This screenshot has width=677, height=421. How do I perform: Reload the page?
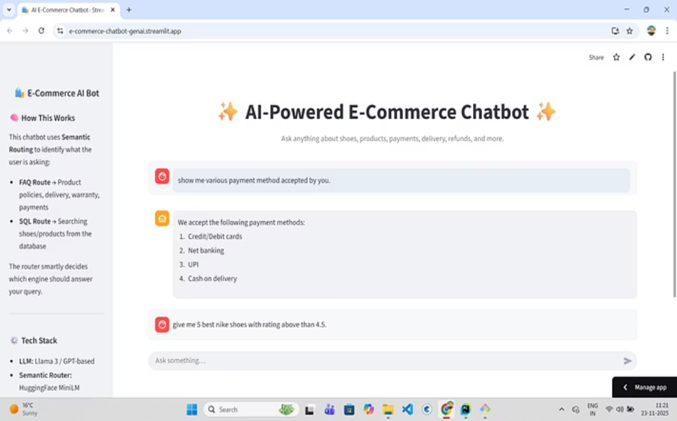tap(41, 31)
